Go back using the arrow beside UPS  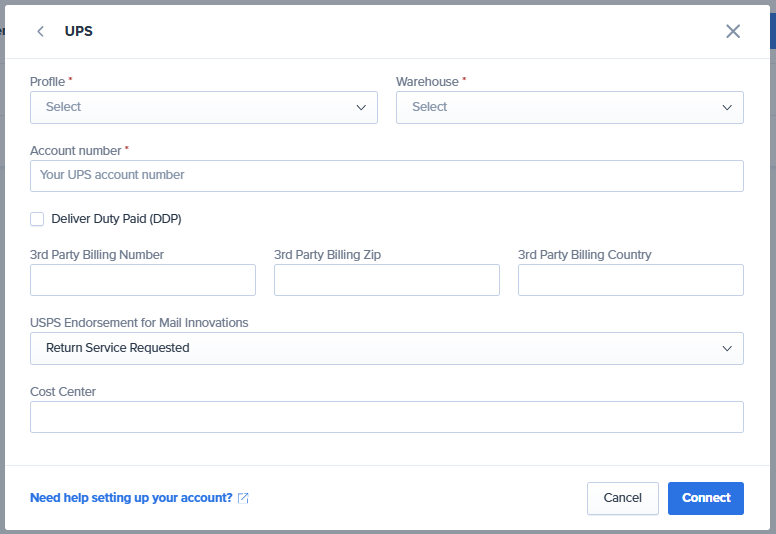click(41, 31)
